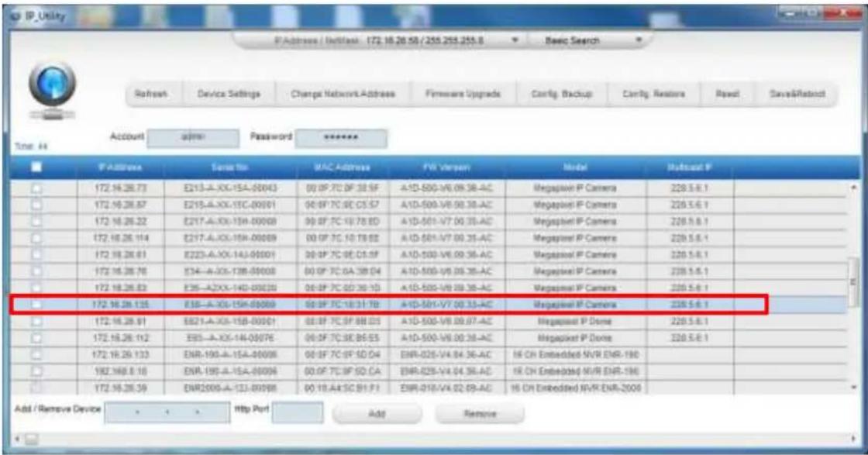Image resolution: width=868 pixels, height=455 pixels.
Task: Click vertical scrollbar up arrow
Action: [x=853, y=188]
